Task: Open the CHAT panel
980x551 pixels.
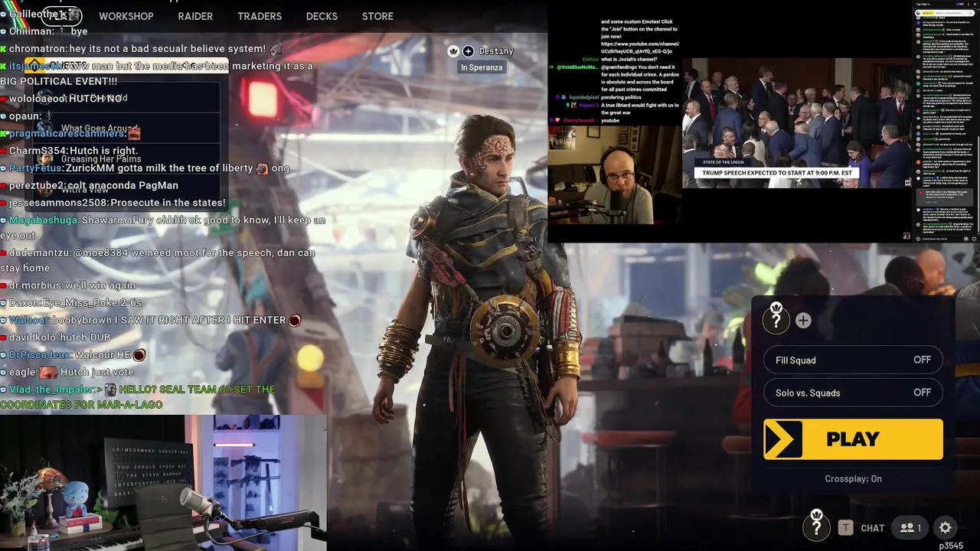Action: tap(873, 528)
